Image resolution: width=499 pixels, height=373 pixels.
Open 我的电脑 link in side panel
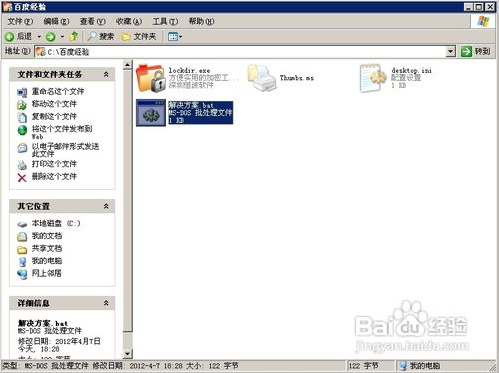47,261
